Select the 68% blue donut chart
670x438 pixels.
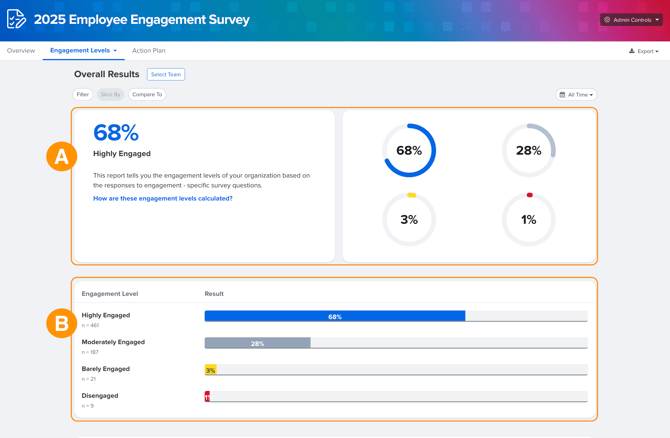(x=409, y=150)
